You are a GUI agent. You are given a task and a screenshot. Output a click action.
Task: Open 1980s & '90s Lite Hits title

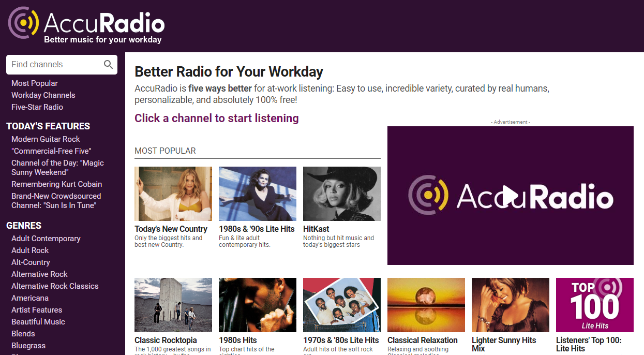(x=257, y=229)
